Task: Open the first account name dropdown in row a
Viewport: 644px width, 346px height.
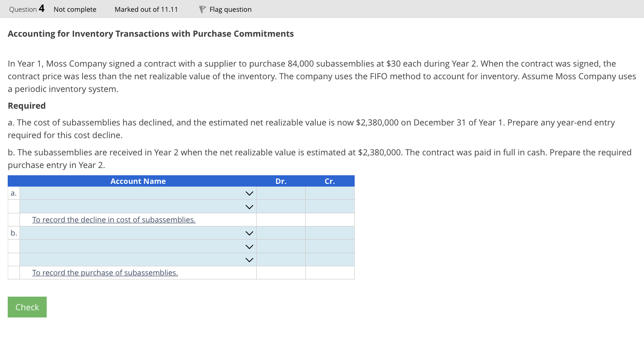Action: [x=249, y=193]
